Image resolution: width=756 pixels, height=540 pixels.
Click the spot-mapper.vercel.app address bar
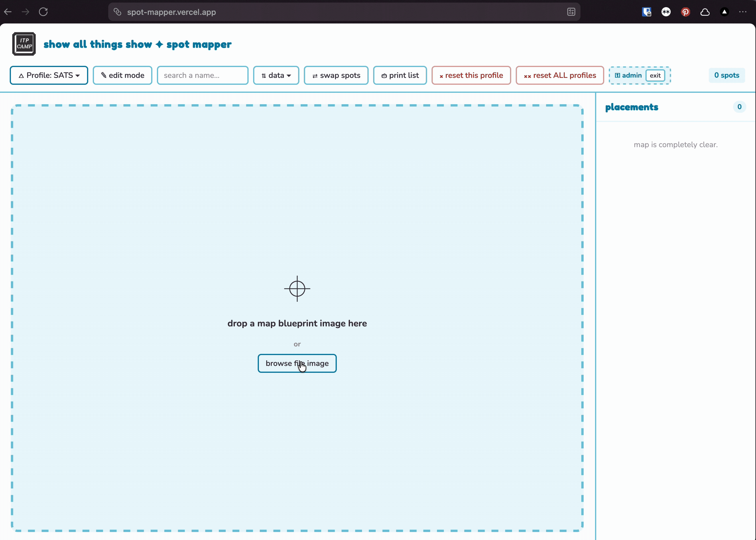tap(344, 12)
